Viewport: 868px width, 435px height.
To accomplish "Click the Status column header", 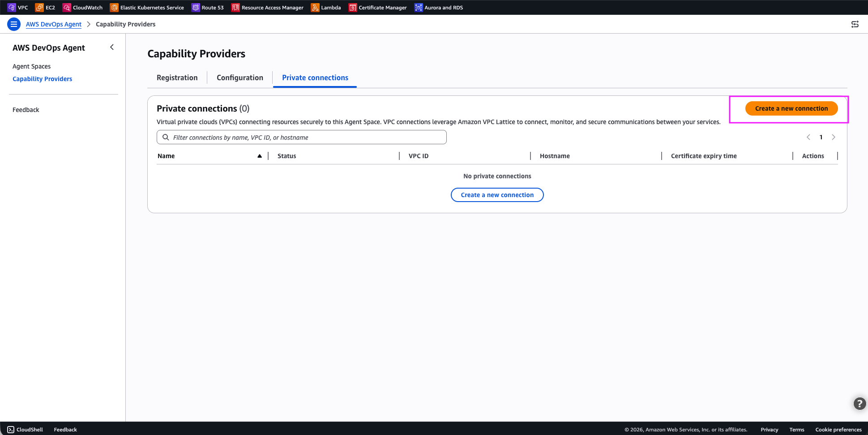I will pos(287,156).
